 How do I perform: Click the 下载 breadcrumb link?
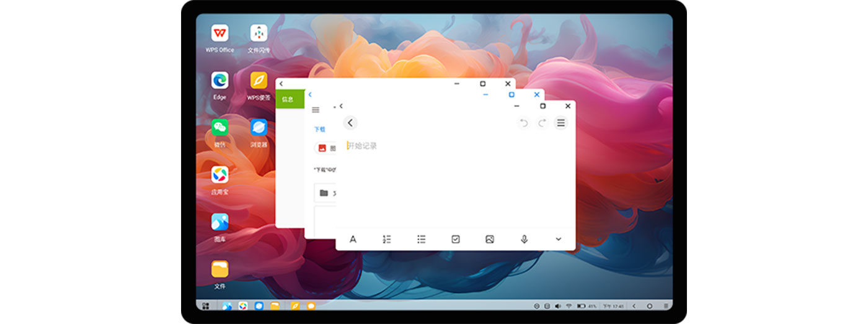[319, 129]
